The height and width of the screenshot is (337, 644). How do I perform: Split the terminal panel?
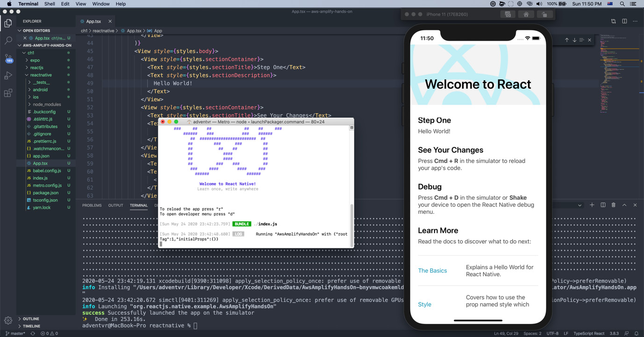(603, 205)
